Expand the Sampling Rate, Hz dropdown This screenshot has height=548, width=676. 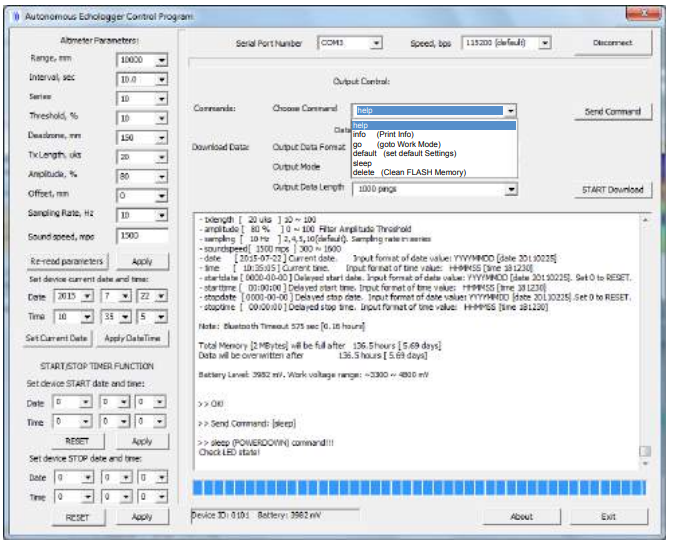(161, 215)
